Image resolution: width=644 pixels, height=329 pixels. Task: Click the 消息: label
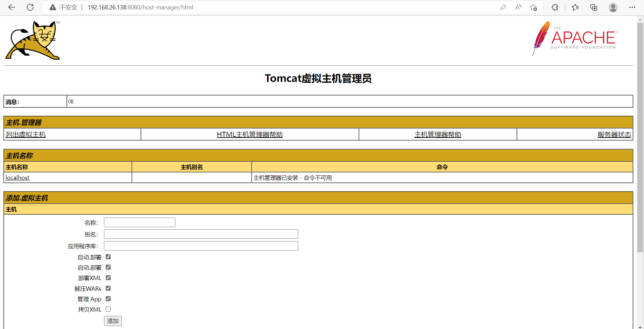12,102
